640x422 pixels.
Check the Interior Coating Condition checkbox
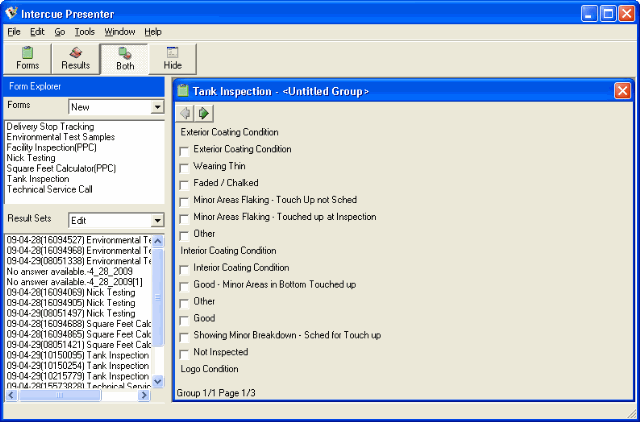[184, 269]
